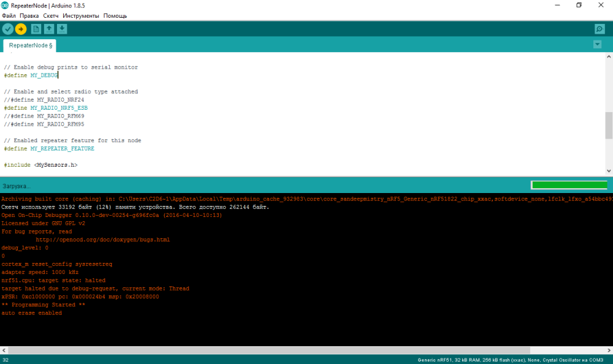This screenshot has width=613, height=364.
Task: Click the Verify sketch checkmark icon
Action: tap(7, 29)
